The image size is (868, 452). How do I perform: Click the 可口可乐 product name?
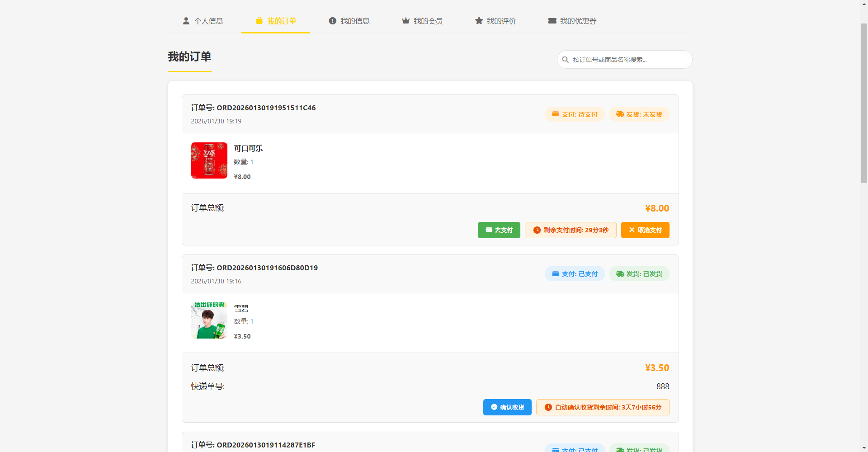coord(248,148)
